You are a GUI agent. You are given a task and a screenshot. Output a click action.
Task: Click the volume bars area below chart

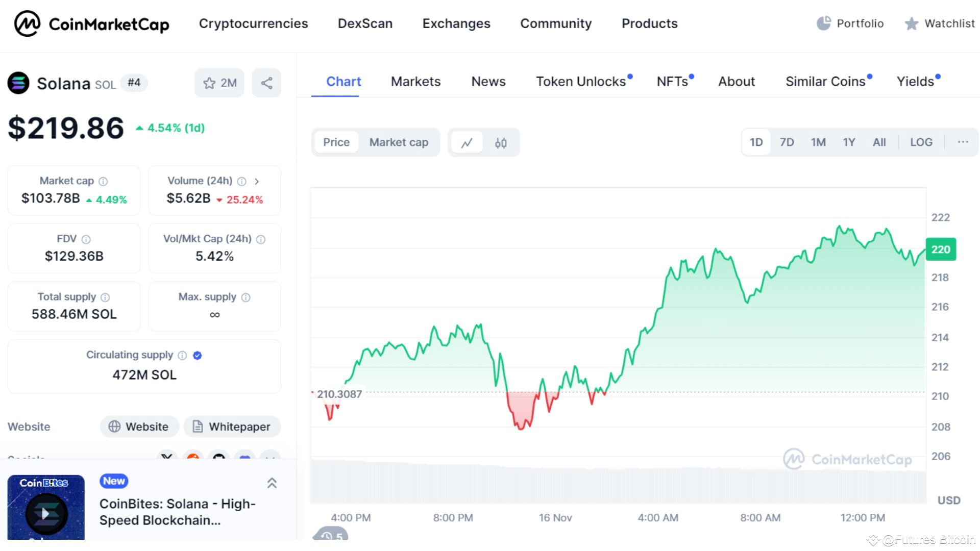[x=618, y=482]
